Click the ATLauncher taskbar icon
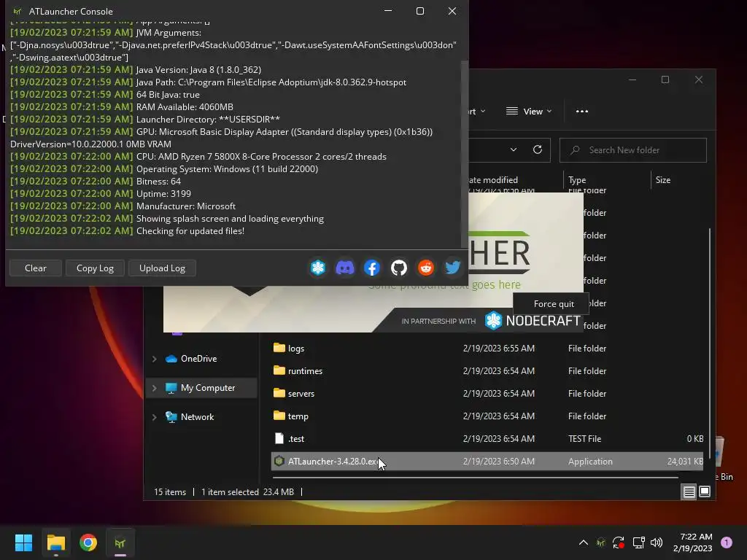This screenshot has height=560, width=747. pyautogui.click(x=120, y=542)
